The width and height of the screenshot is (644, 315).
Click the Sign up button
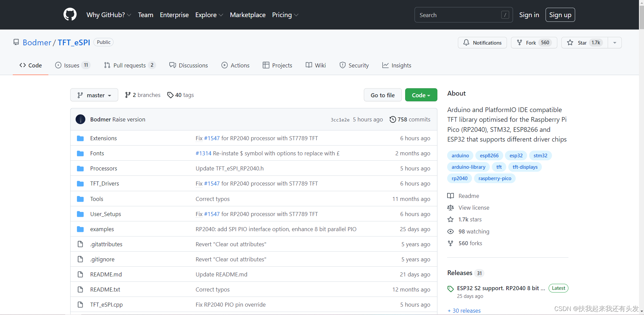[x=560, y=15]
